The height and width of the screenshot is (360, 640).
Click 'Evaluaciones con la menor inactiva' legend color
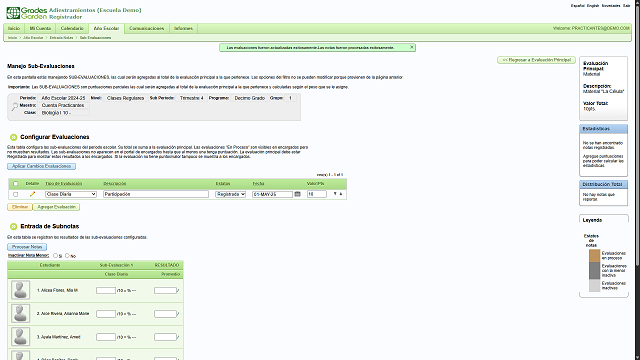(594, 270)
